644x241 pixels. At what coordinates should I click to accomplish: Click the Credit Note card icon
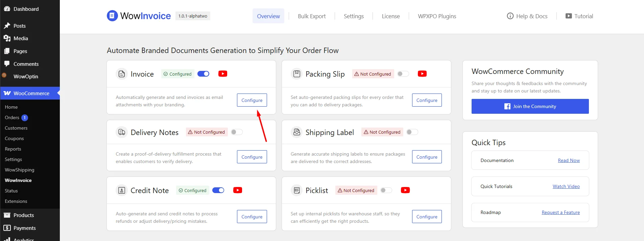pos(122,190)
